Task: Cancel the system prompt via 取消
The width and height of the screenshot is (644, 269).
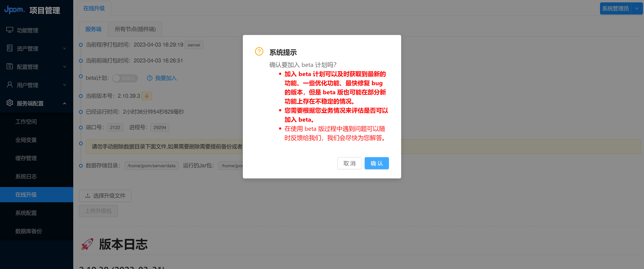Action: (x=349, y=163)
